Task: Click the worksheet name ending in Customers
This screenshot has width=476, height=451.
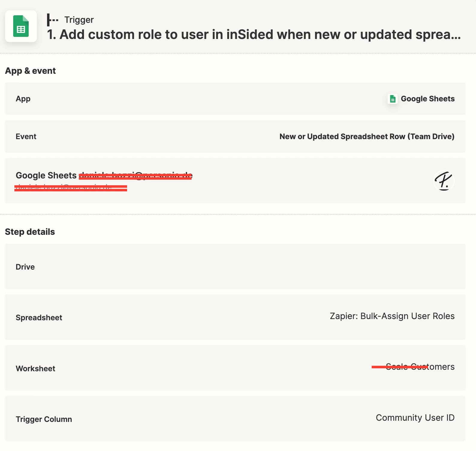Action: (x=420, y=367)
